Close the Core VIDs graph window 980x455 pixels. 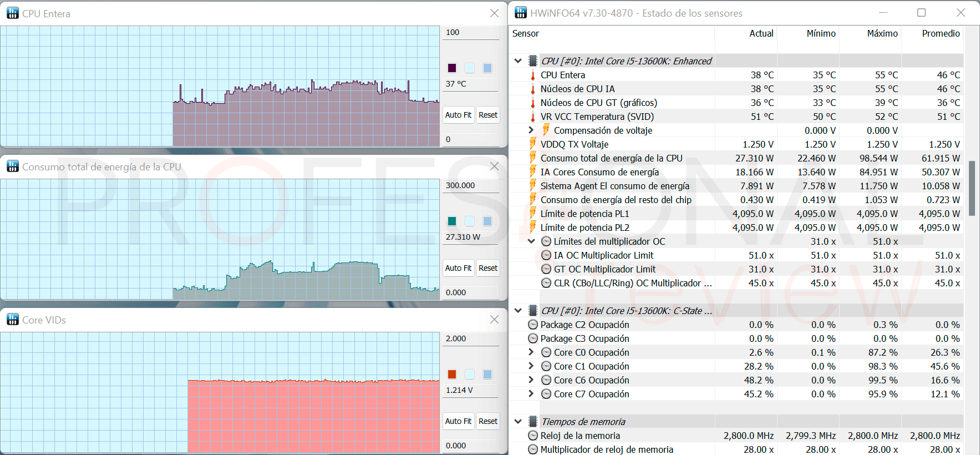494,320
